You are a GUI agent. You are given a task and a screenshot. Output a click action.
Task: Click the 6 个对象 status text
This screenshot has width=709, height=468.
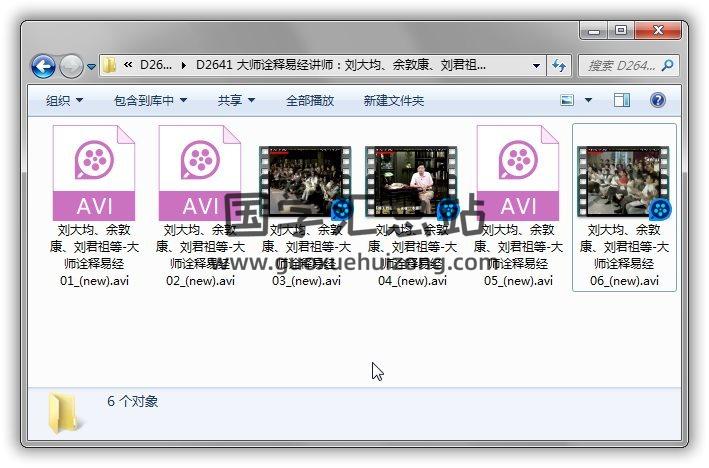click(132, 401)
